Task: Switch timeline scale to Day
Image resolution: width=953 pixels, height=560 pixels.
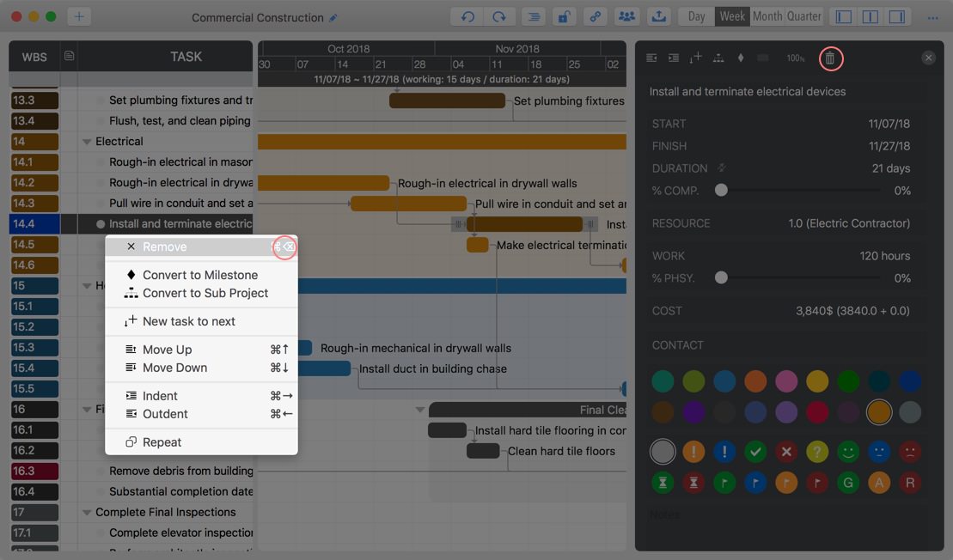Action: [x=696, y=16]
